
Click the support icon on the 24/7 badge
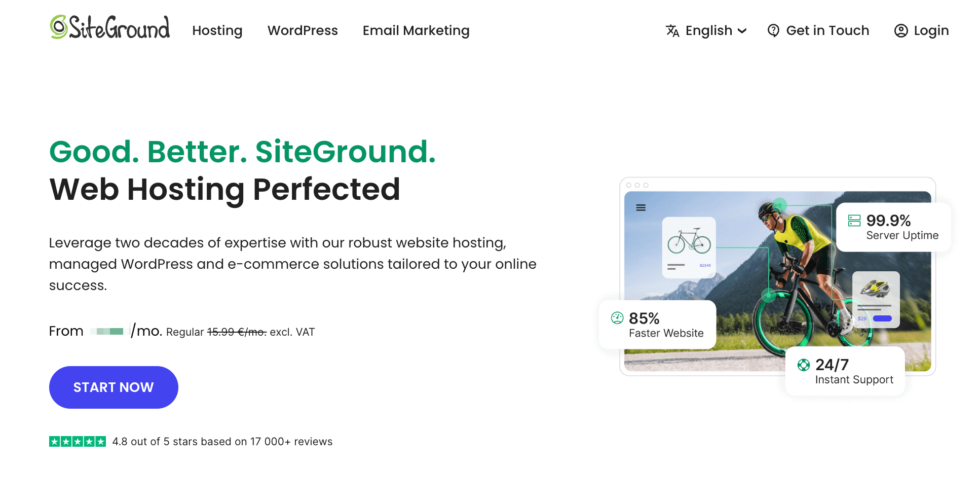point(803,365)
